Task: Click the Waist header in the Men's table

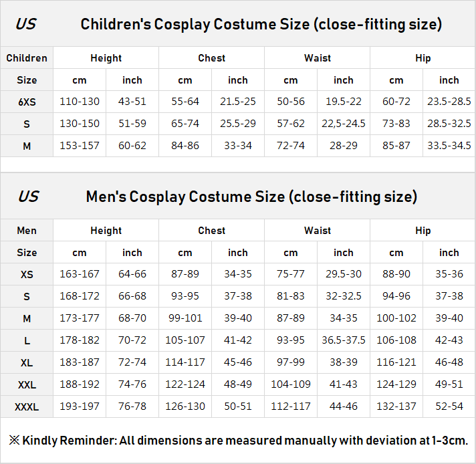Action: [317, 231]
